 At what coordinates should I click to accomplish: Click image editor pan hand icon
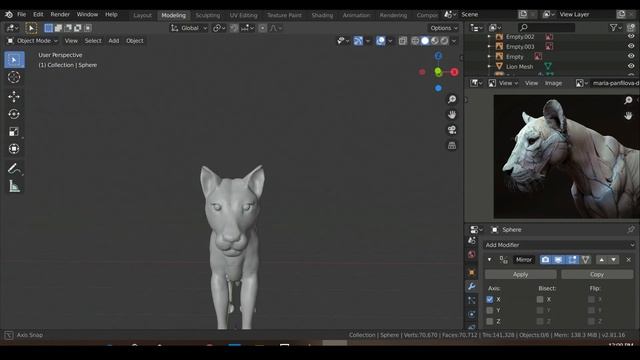[628, 116]
